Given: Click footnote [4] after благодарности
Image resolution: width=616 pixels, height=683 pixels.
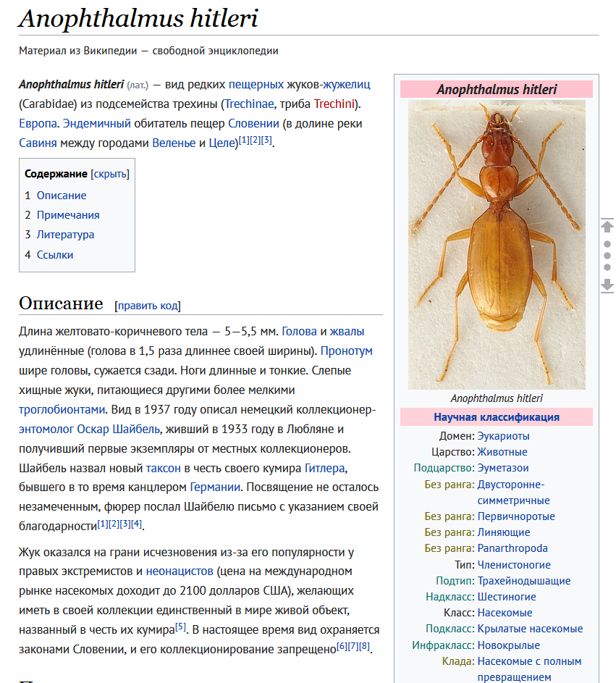Looking at the screenshot, I should [136, 524].
